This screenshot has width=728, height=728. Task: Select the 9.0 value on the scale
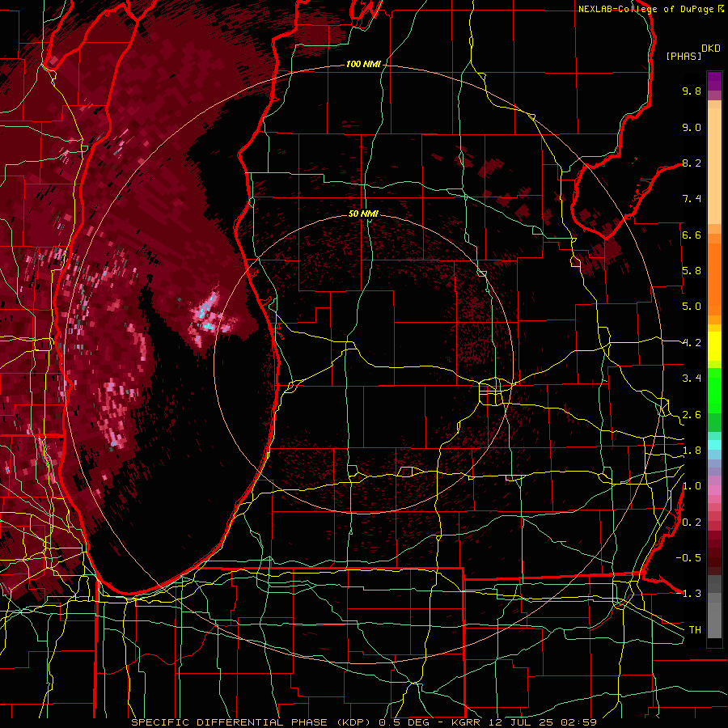pos(692,127)
